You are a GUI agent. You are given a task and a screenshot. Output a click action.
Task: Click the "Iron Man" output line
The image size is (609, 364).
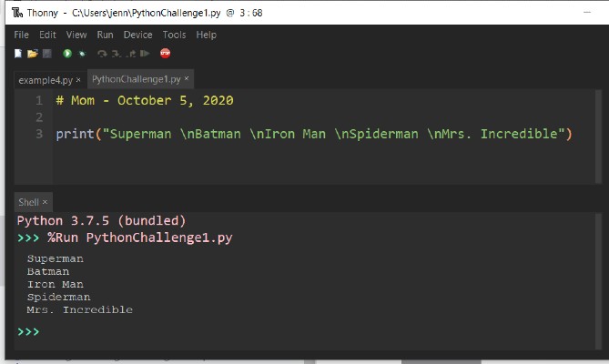pos(56,285)
